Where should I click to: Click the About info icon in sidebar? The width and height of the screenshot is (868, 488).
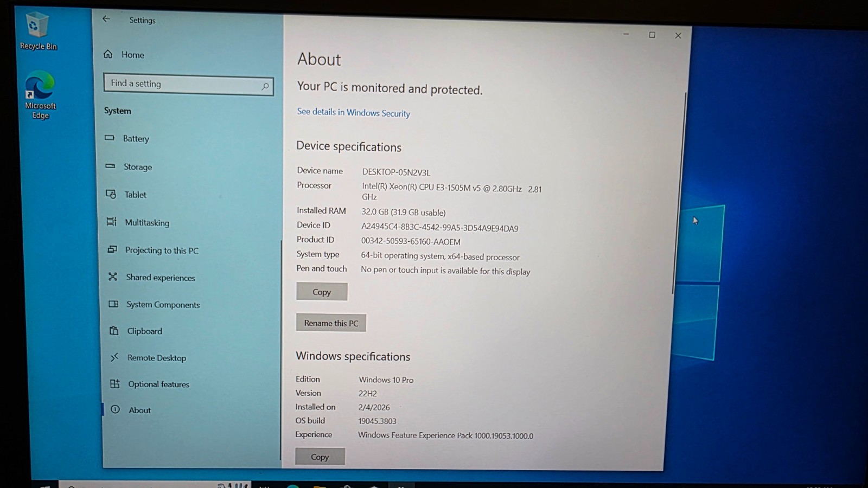pos(116,409)
